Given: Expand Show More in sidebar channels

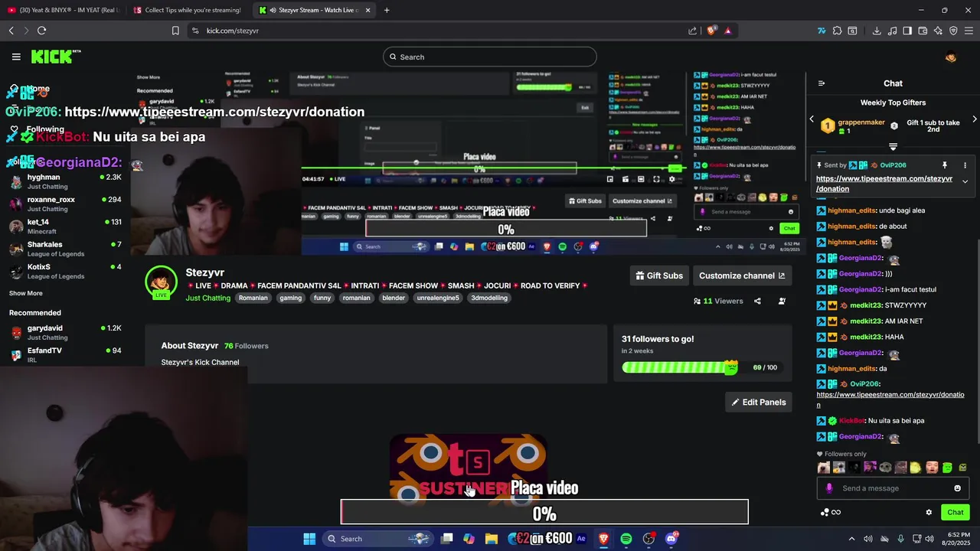Looking at the screenshot, I should [x=26, y=293].
